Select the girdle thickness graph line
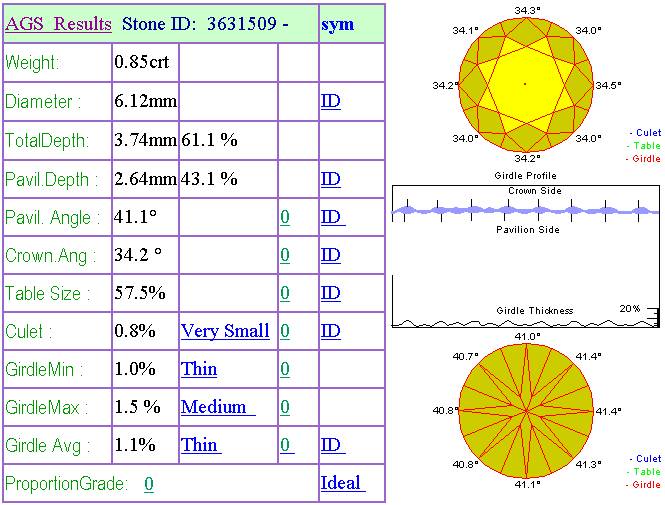The width and height of the screenshot is (665, 505). 526,323
